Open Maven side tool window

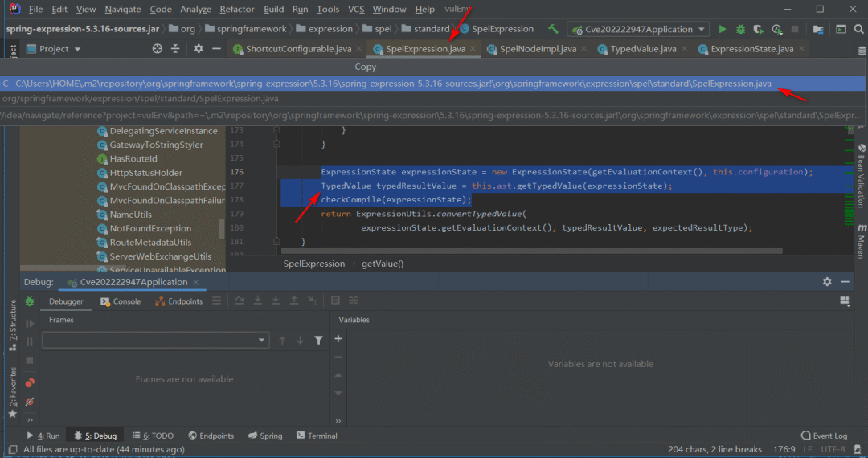tap(862, 241)
